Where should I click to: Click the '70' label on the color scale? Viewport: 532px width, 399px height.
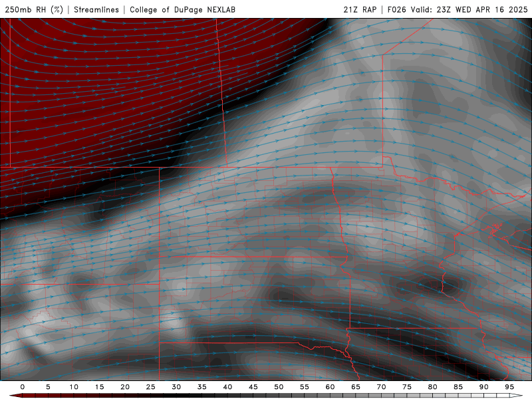pos(381,387)
